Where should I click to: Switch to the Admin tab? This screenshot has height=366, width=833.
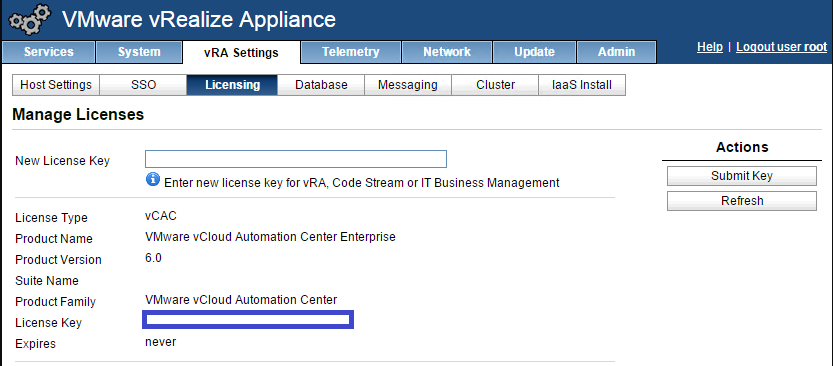pos(616,52)
